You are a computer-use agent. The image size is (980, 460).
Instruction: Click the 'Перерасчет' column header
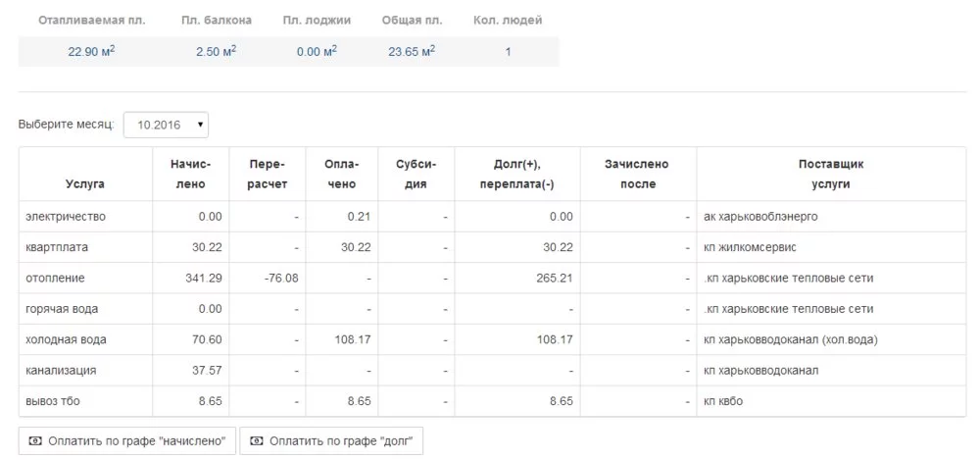pos(268,174)
